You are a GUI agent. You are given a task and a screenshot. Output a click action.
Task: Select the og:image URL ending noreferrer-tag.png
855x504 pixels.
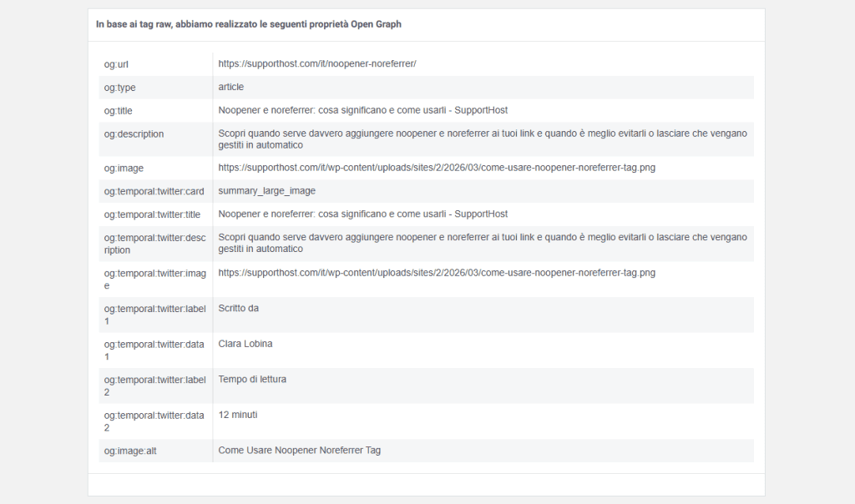click(x=437, y=168)
